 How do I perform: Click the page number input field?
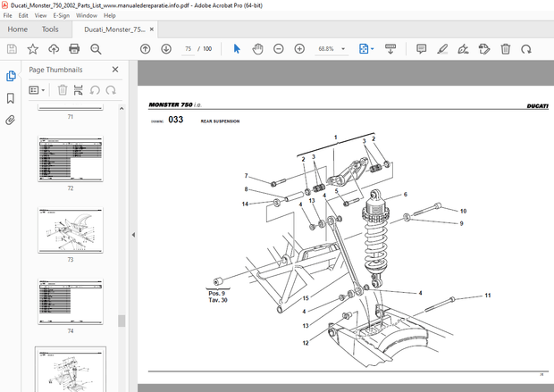[x=188, y=49]
